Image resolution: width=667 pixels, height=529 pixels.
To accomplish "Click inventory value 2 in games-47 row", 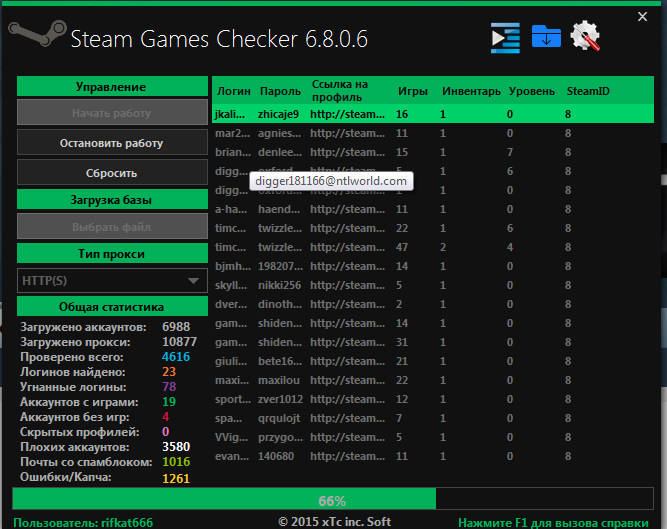I will [443, 247].
